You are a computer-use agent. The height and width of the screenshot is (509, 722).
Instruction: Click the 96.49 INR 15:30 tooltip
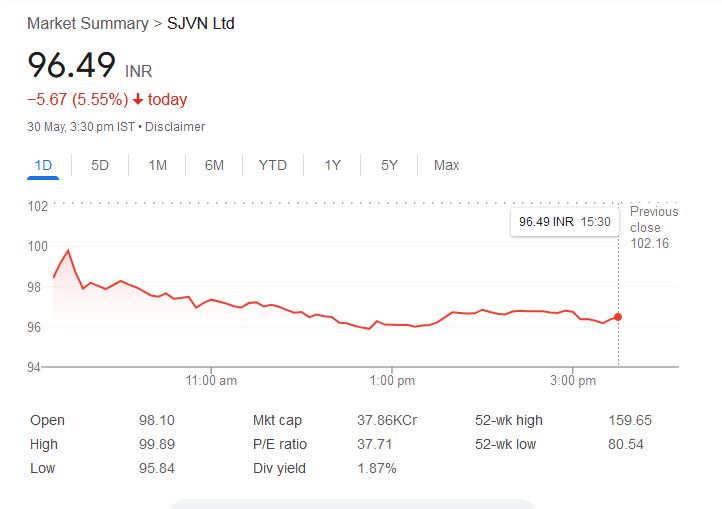[565, 221]
